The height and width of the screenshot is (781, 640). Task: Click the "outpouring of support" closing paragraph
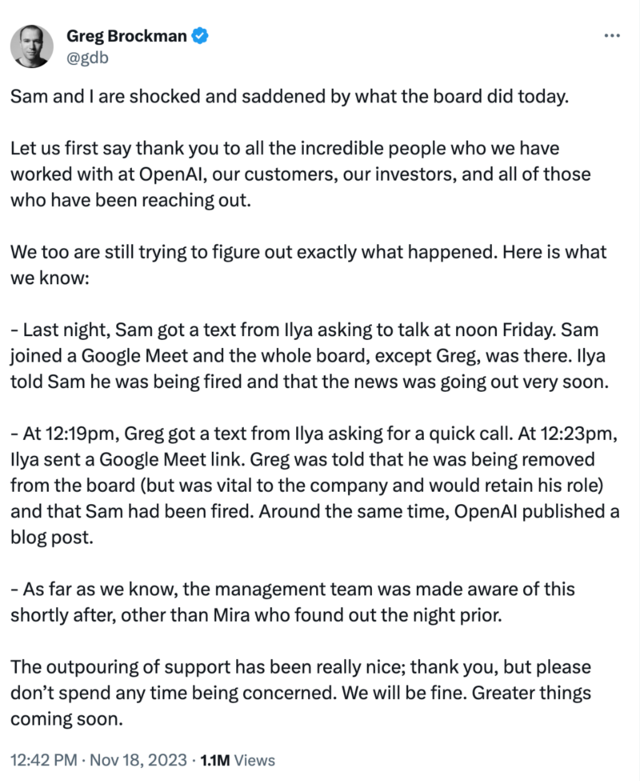[x=300, y=692]
